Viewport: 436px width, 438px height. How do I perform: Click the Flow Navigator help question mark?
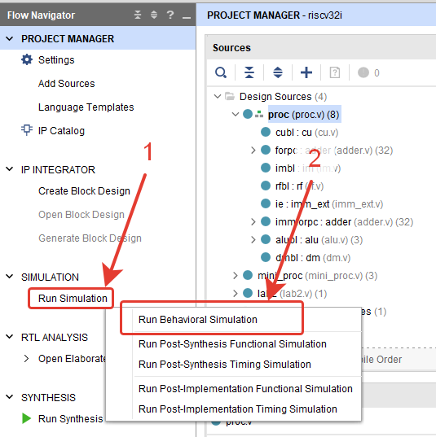point(170,15)
